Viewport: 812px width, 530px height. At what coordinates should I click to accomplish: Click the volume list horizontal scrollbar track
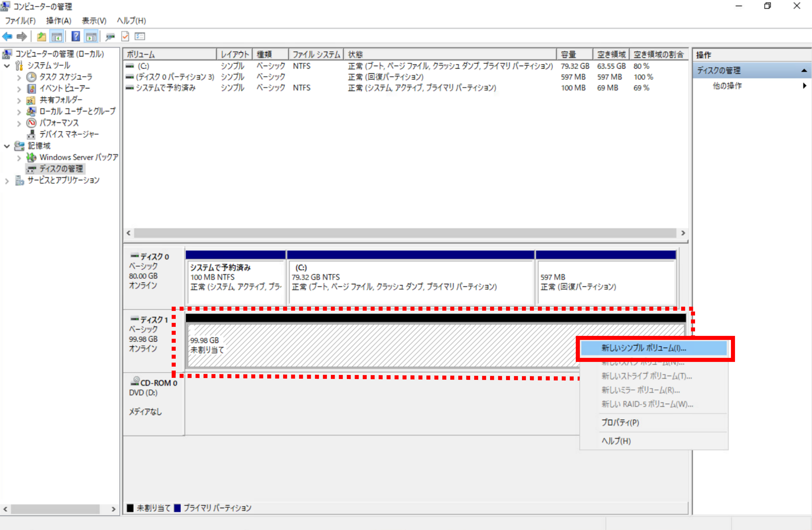pyautogui.click(x=405, y=233)
